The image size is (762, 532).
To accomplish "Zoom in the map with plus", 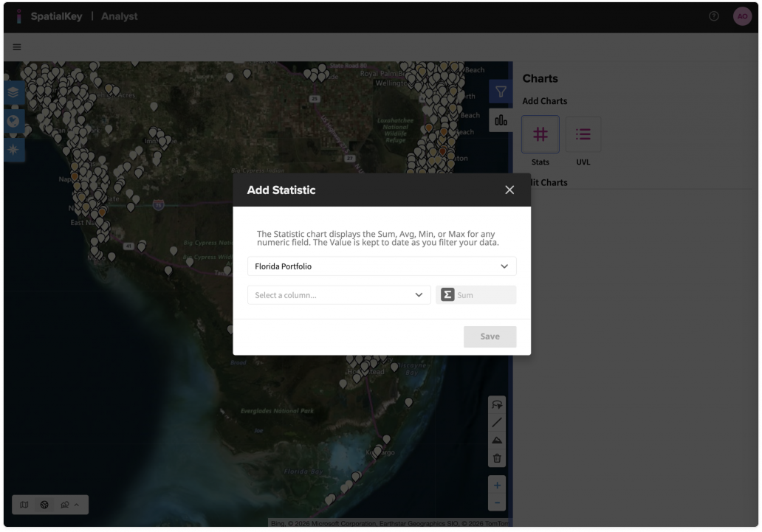I will (497, 486).
